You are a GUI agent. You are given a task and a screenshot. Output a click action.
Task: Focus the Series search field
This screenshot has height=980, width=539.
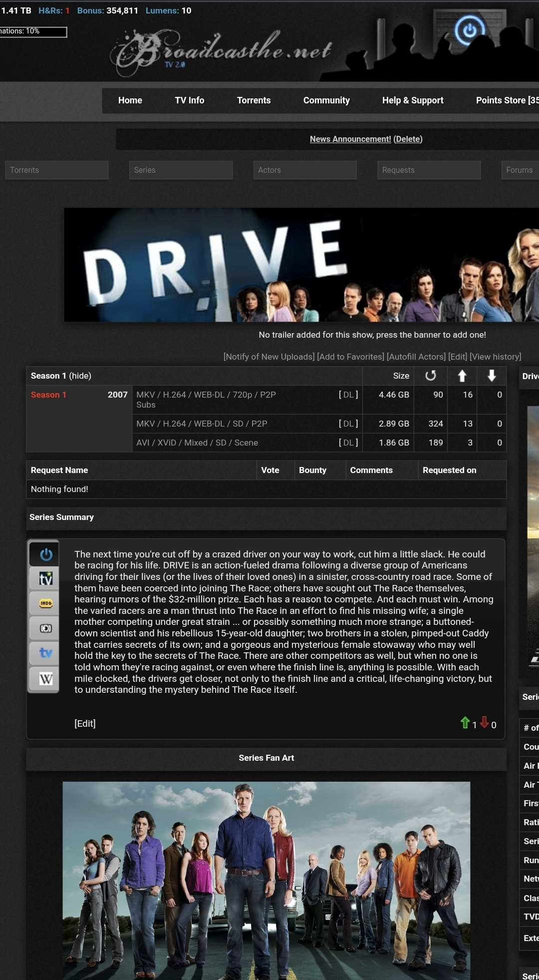click(181, 170)
